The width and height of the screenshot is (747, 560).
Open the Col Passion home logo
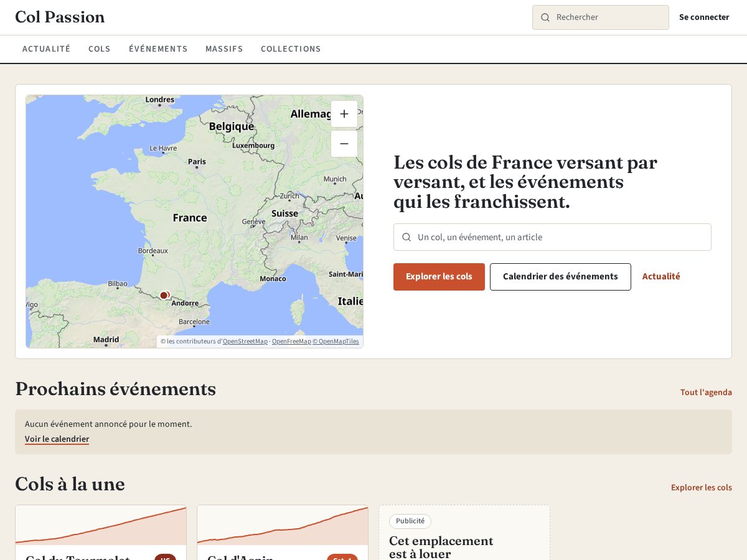pyautogui.click(x=60, y=17)
